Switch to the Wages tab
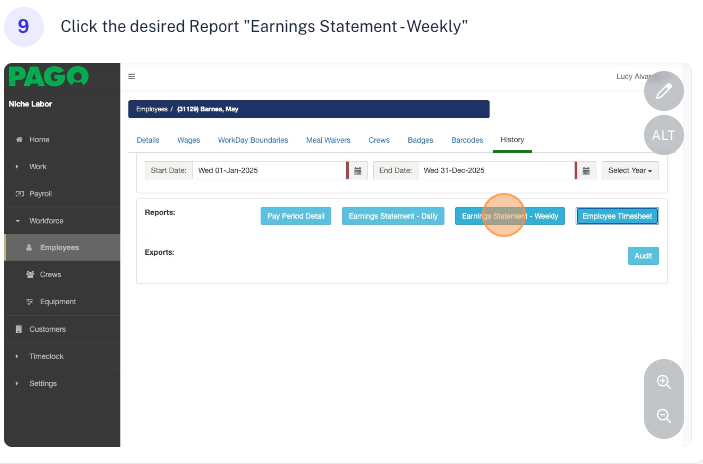Viewport: 703px width, 464px height. pyautogui.click(x=188, y=140)
